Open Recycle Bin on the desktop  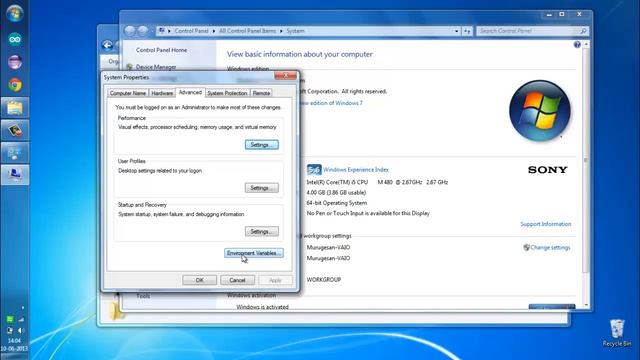pos(617,333)
